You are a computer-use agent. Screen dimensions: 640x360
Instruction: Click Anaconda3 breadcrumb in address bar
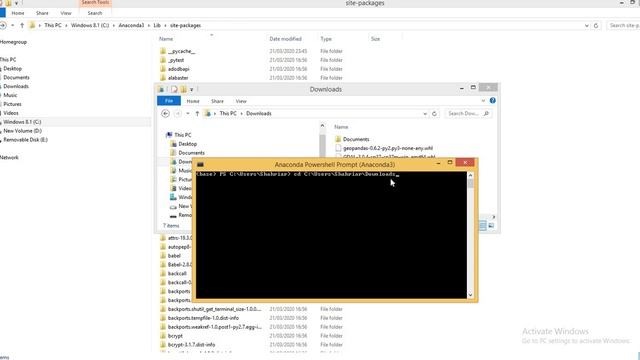[131, 25]
